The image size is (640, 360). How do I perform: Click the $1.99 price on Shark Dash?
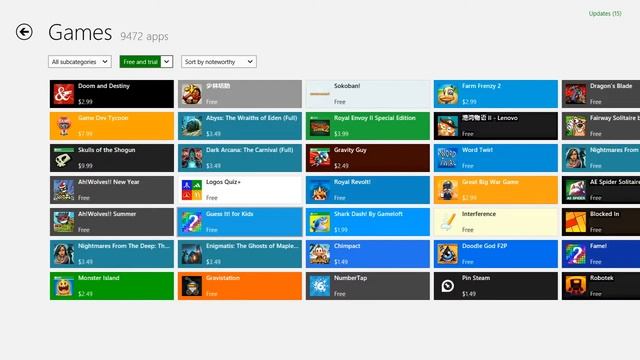click(341, 230)
